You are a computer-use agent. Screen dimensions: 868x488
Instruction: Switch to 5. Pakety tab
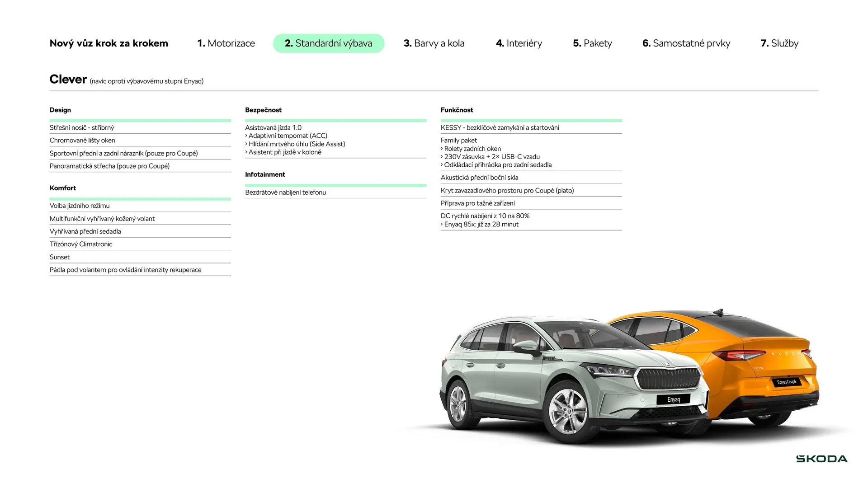592,43
